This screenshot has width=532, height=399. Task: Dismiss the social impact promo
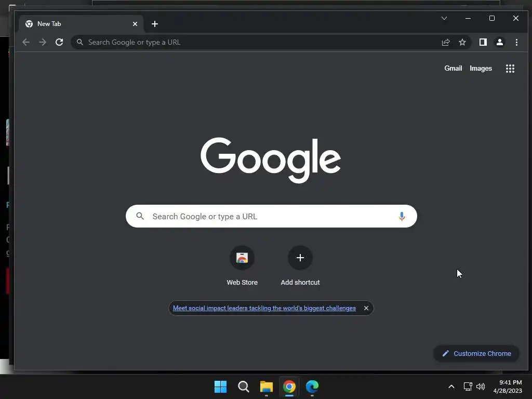[366, 308]
